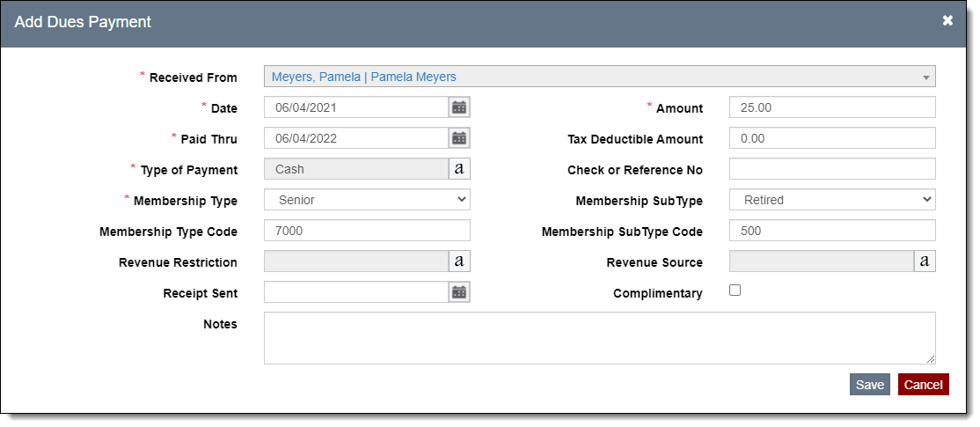Click the Revenue Source lookup icon
The image size is (980, 427).
tap(925, 261)
